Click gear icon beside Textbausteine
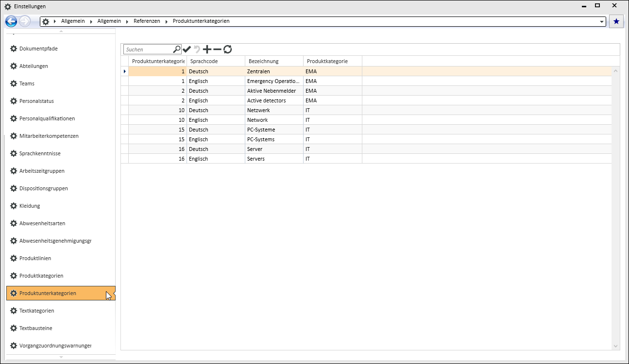The width and height of the screenshot is (629, 364). coord(14,328)
